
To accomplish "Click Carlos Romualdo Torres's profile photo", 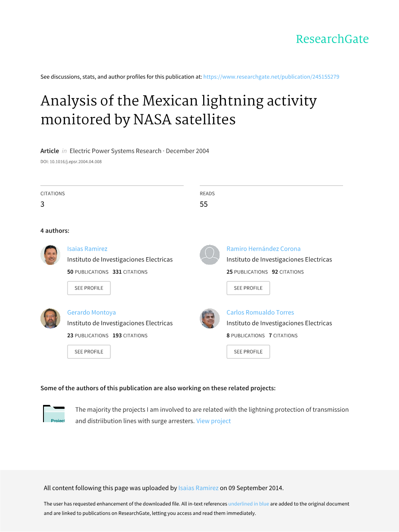I will tap(210, 319).
